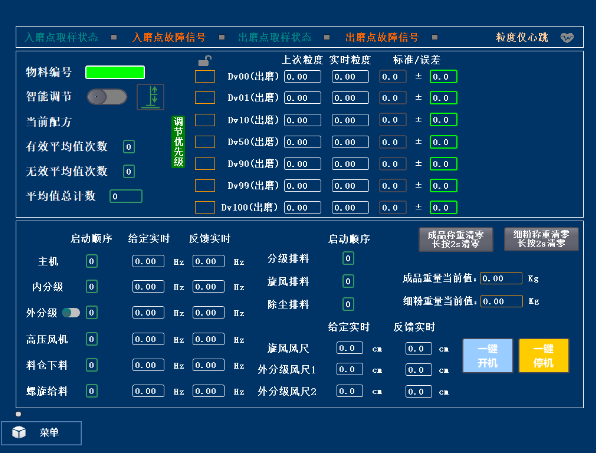
Task: Click 高压风机 启动顺序 box
Action: click(x=92, y=339)
